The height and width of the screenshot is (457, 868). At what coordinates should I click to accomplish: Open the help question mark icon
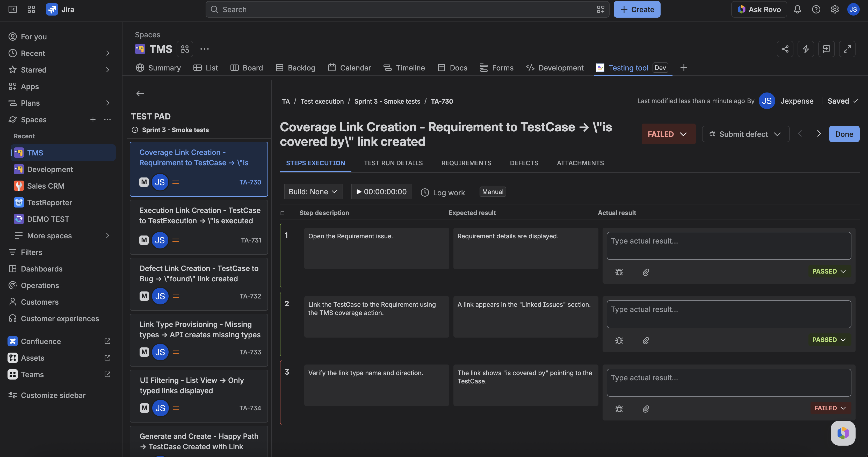coord(816,9)
